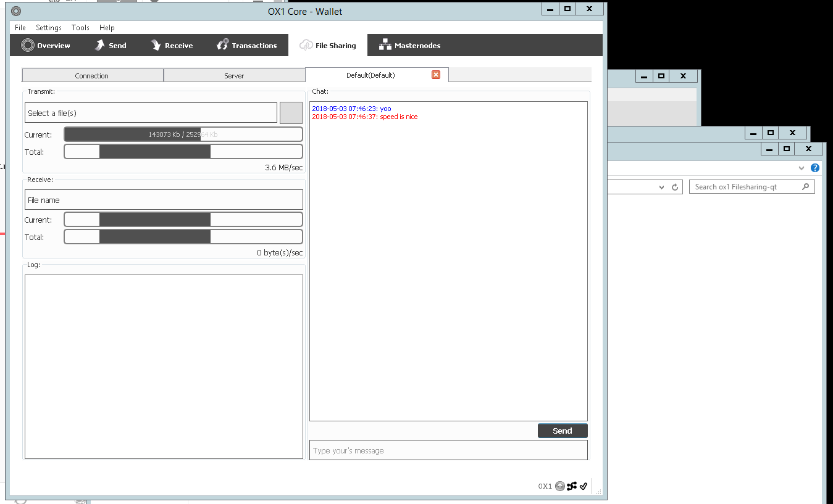The height and width of the screenshot is (504, 833).
Task: Click the staking up-arrow status icon
Action: click(x=560, y=486)
